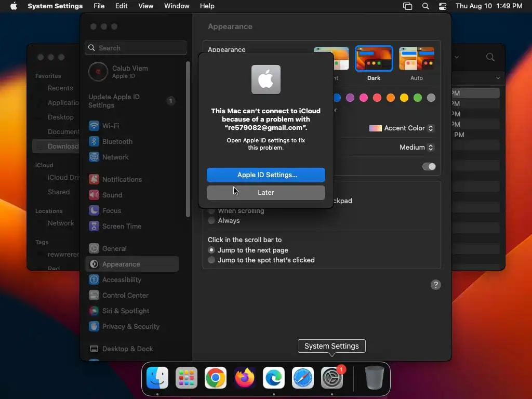This screenshot has height=399, width=532.
Task: Select When scrolling radio button
Action: 211,211
